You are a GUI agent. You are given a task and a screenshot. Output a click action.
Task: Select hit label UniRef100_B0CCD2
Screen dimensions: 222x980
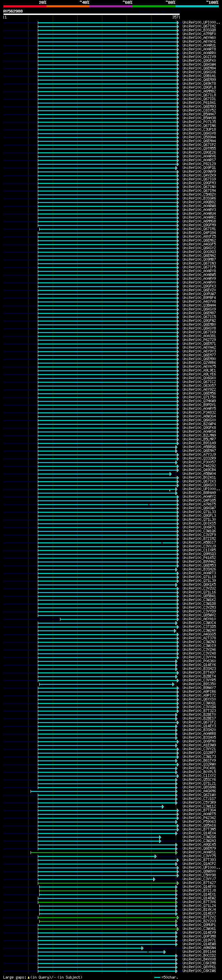coord(199,956)
